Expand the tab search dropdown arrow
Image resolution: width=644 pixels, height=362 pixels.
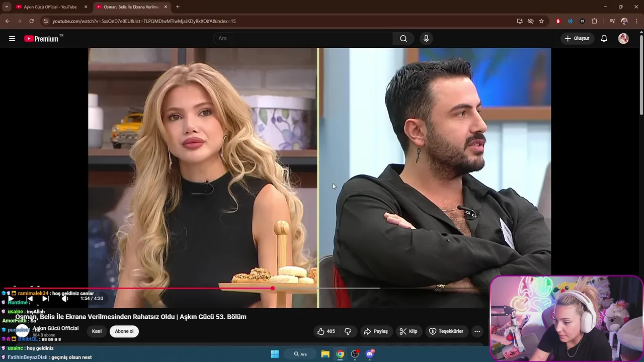[x=7, y=7]
